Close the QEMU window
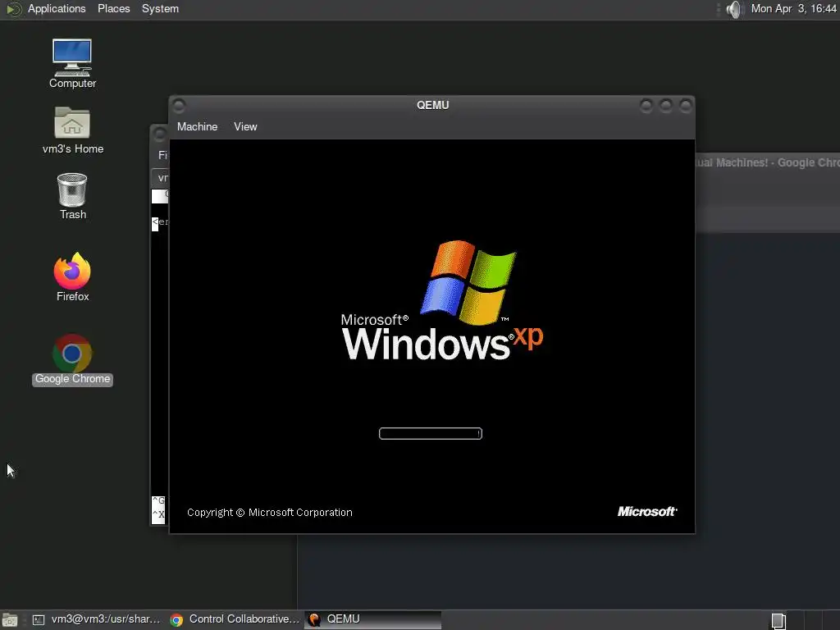Screen dimensions: 840x630 (x=686, y=106)
